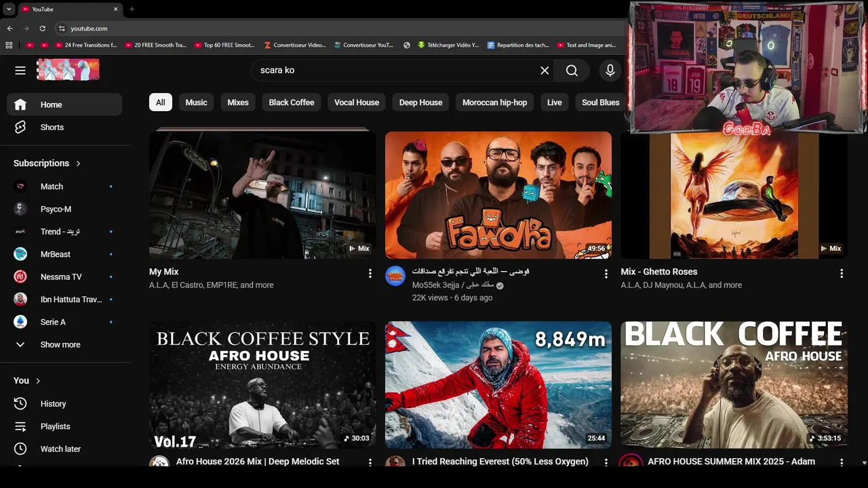Open 'I Tried Reaching Everest' title
Screen dimensions: 868x488
500,462
